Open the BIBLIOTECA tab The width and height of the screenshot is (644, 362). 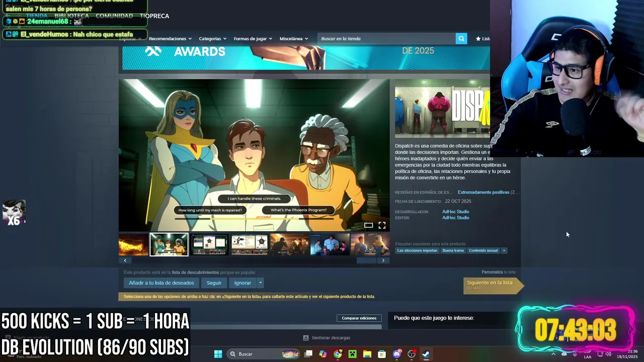point(71,16)
